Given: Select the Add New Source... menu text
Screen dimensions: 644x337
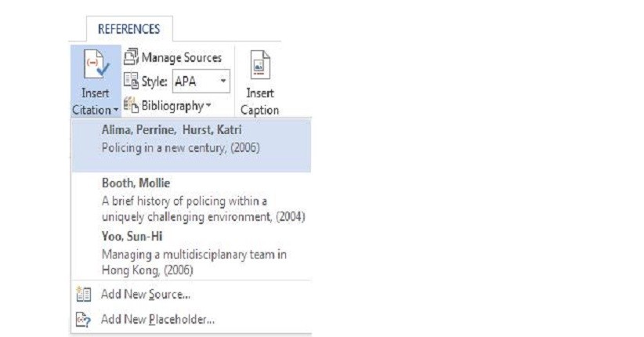Looking at the screenshot, I should click(146, 295).
